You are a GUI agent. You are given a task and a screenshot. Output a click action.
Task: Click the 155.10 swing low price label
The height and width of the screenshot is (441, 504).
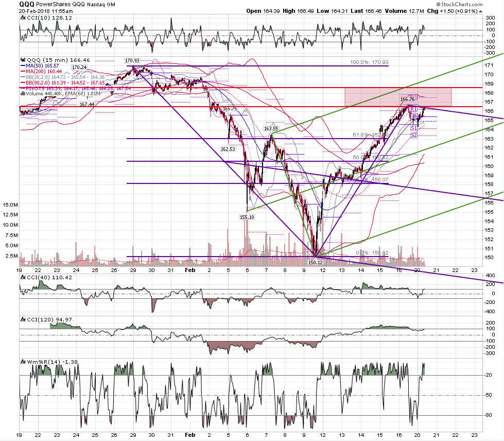[x=247, y=217]
